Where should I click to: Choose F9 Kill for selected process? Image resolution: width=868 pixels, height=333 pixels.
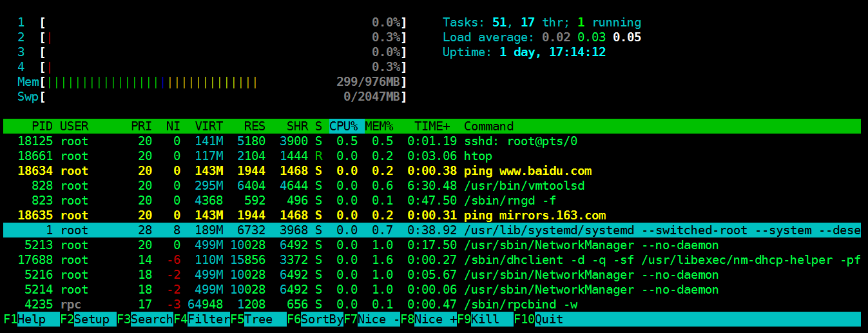point(486,319)
